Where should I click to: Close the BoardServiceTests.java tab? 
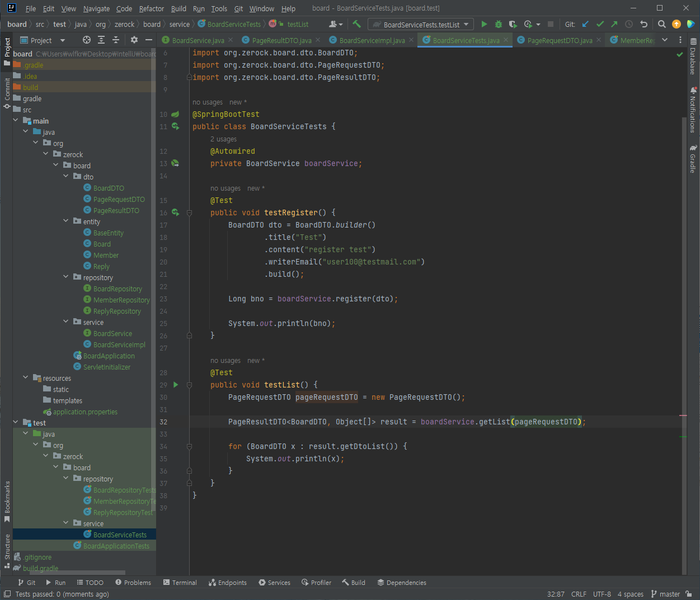point(506,40)
